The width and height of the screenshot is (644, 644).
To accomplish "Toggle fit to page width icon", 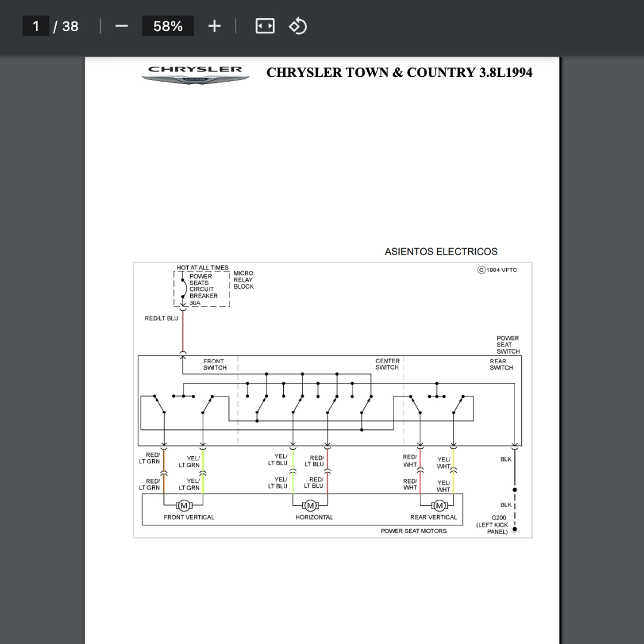I will pyautogui.click(x=265, y=26).
